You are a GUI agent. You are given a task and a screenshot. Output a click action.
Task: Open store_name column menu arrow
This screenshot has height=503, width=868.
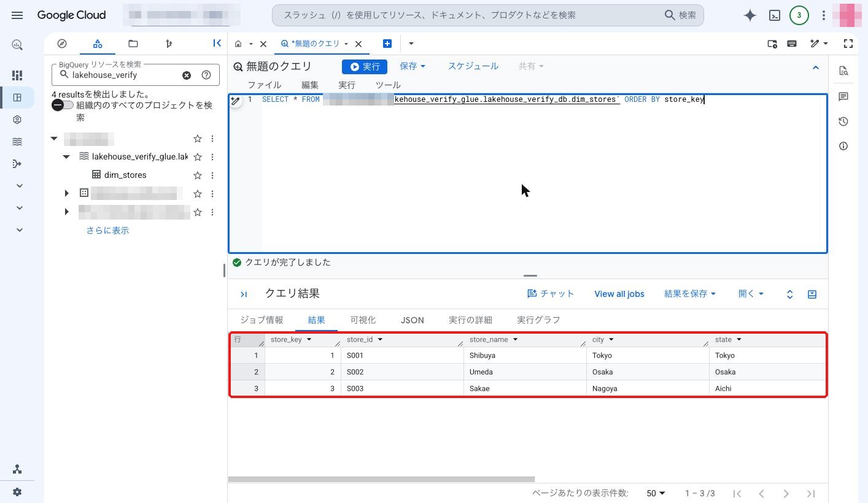(x=515, y=339)
